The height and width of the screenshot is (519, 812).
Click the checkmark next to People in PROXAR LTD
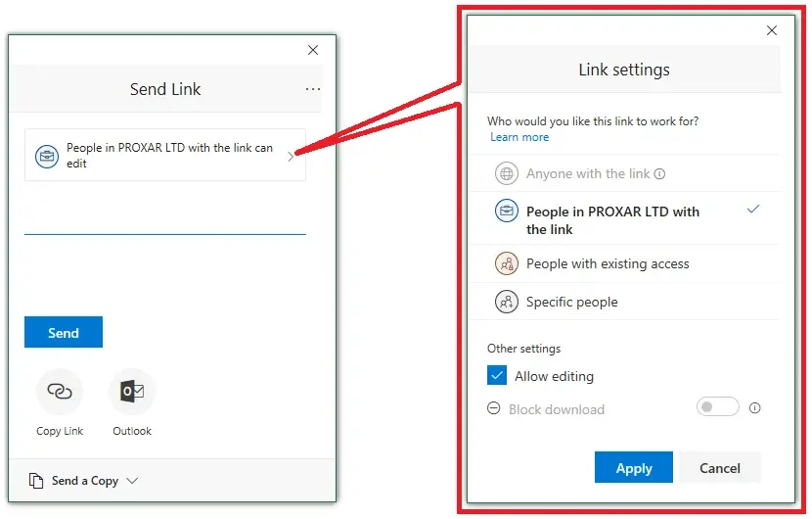[753, 209]
